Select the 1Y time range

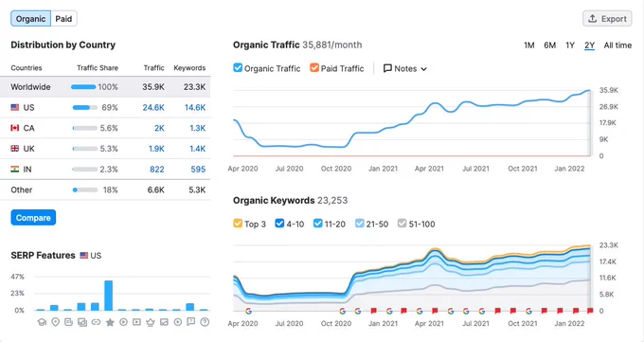(x=570, y=45)
